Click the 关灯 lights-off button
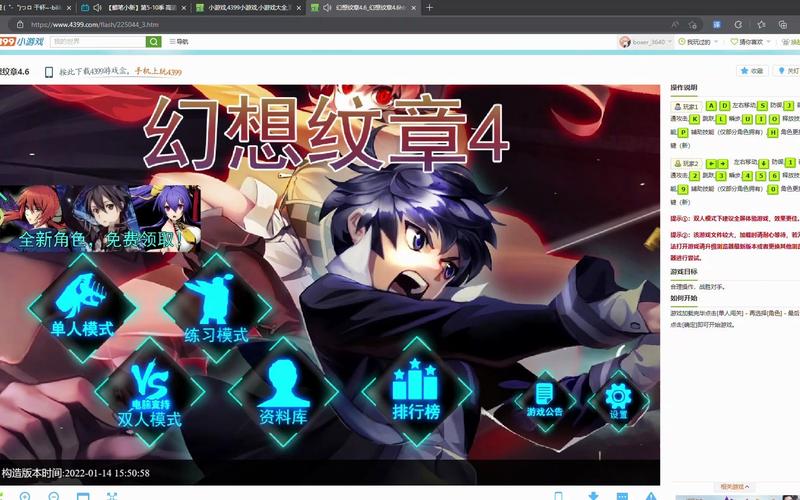 coord(787,71)
